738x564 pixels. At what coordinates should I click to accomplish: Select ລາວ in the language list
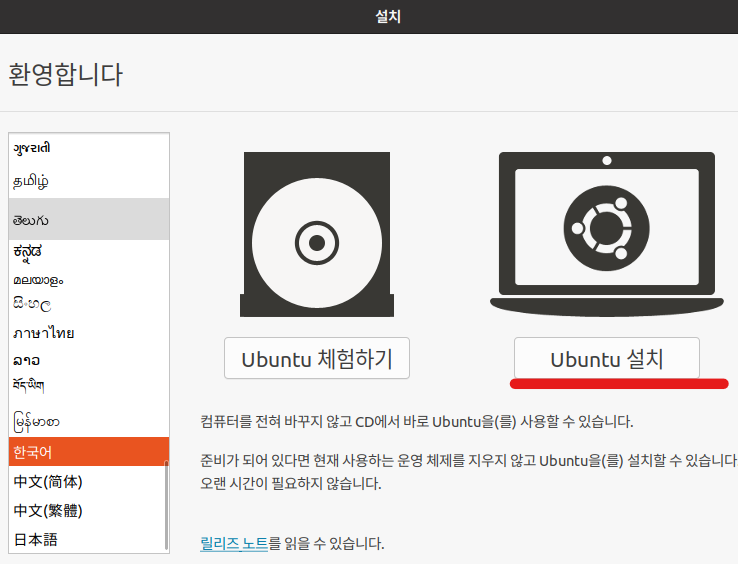[x=88, y=361]
